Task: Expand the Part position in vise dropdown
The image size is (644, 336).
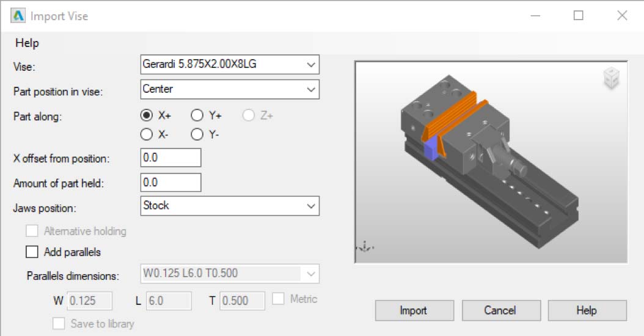Action: [x=229, y=89]
